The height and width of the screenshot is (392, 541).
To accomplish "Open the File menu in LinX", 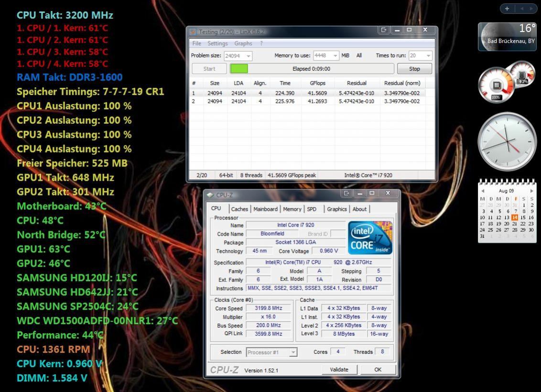I will coord(197,44).
